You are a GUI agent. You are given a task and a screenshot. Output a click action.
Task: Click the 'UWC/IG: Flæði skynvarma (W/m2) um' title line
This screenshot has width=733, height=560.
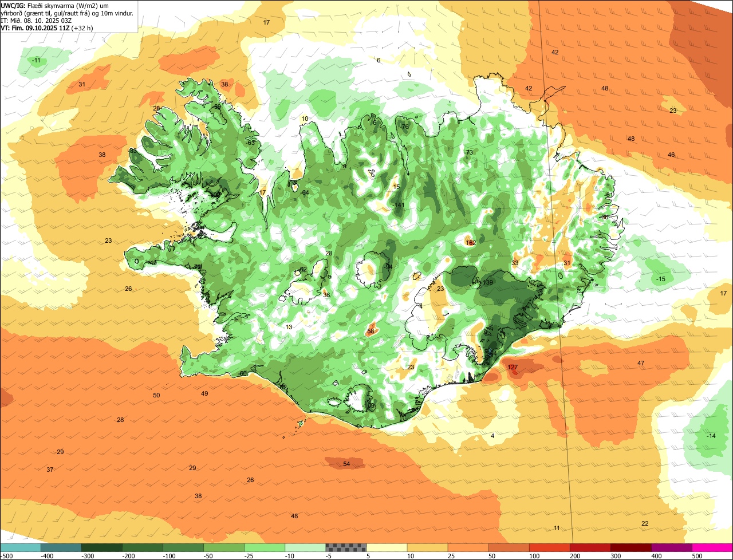point(55,5)
